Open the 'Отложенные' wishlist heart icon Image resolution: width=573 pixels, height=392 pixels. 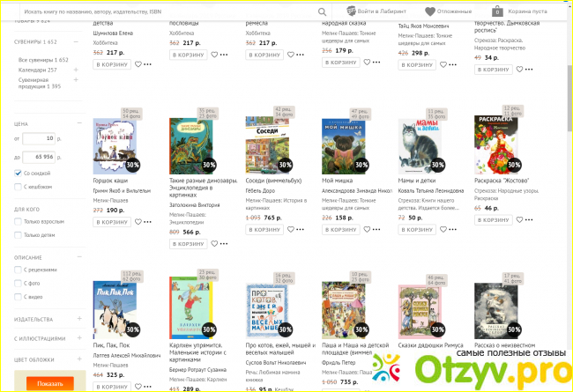[x=430, y=11]
